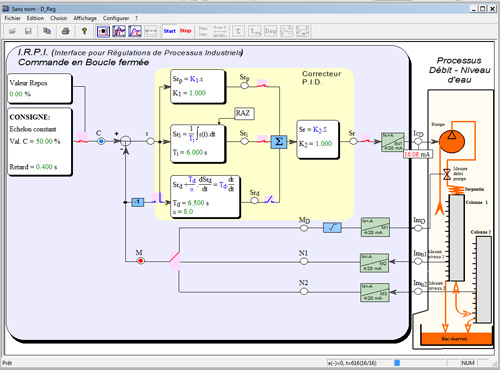The width and height of the screenshot is (500, 370).
Task: Toggle the pink switch after the Sri node
Action: (262, 140)
